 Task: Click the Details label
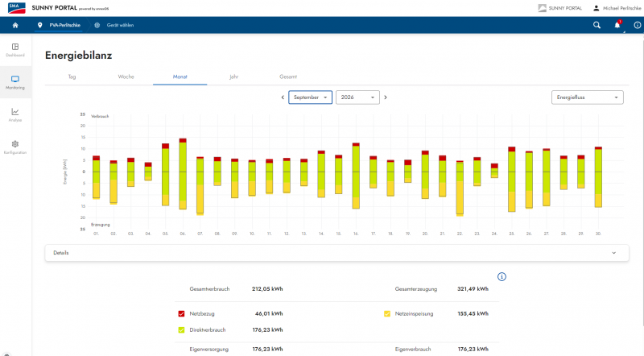click(61, 253)
